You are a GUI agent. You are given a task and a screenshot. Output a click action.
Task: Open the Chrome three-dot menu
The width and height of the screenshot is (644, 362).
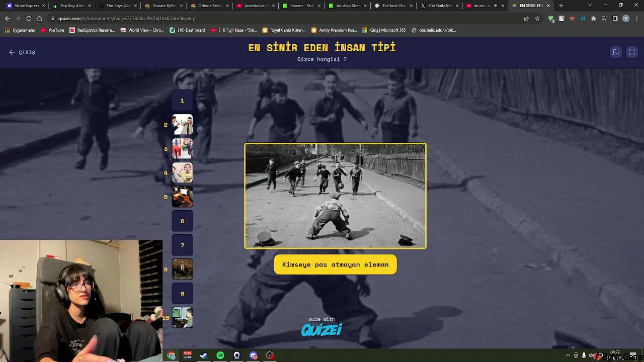pos(636,19)
